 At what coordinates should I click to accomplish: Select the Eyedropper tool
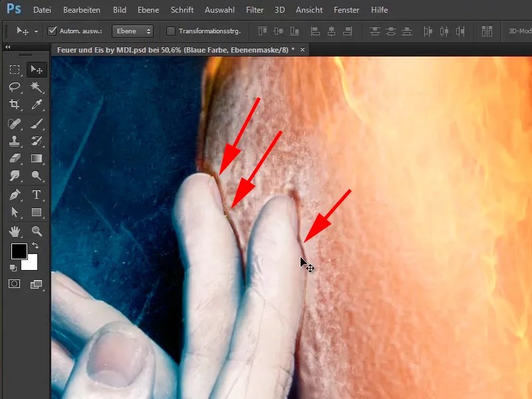click(37, 104)
